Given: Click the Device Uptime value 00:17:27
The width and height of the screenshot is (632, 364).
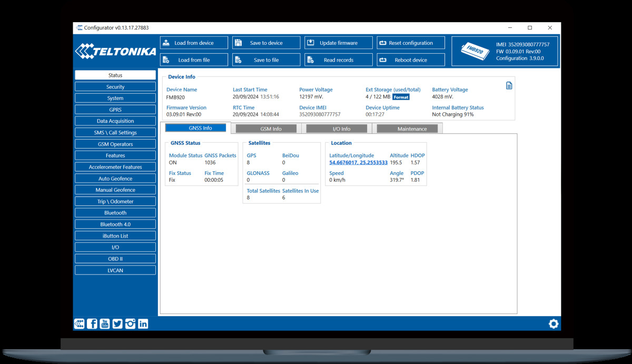Looking at the screenshot, I should [x=375, y=114].
